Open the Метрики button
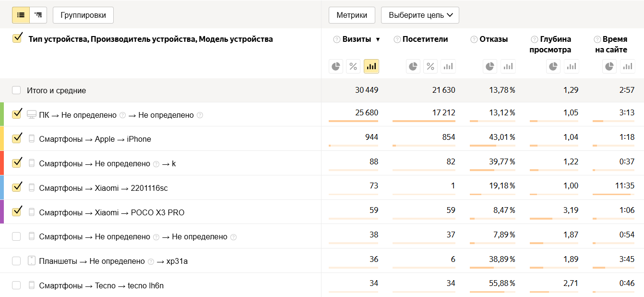644x297 pixels. tap(351, 15)
